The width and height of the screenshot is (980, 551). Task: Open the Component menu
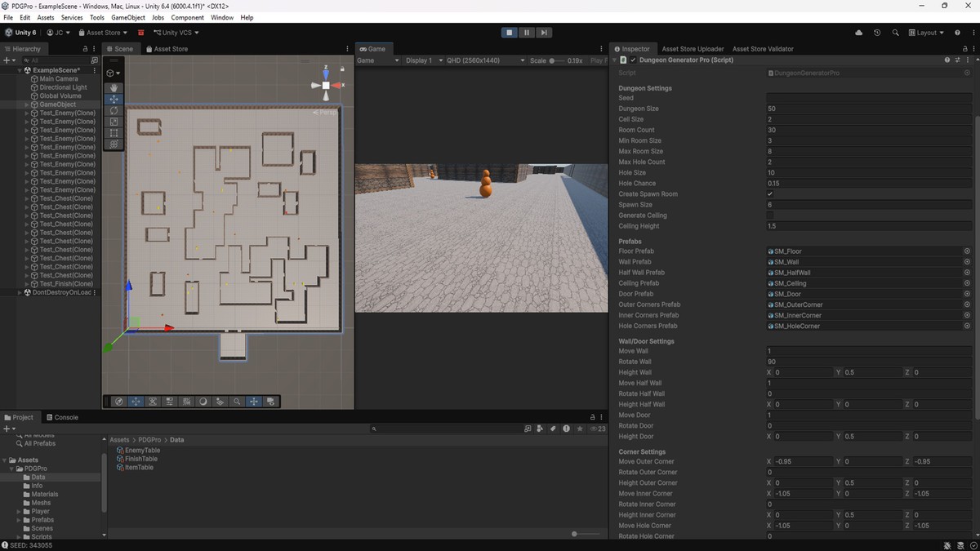pos(188,17)
